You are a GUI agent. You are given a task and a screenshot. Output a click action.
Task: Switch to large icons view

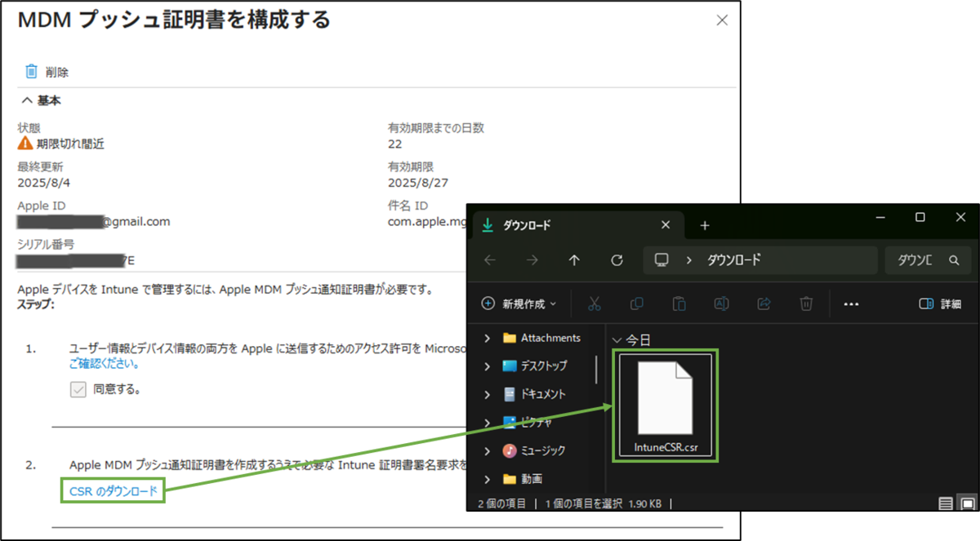click(966, 503)
